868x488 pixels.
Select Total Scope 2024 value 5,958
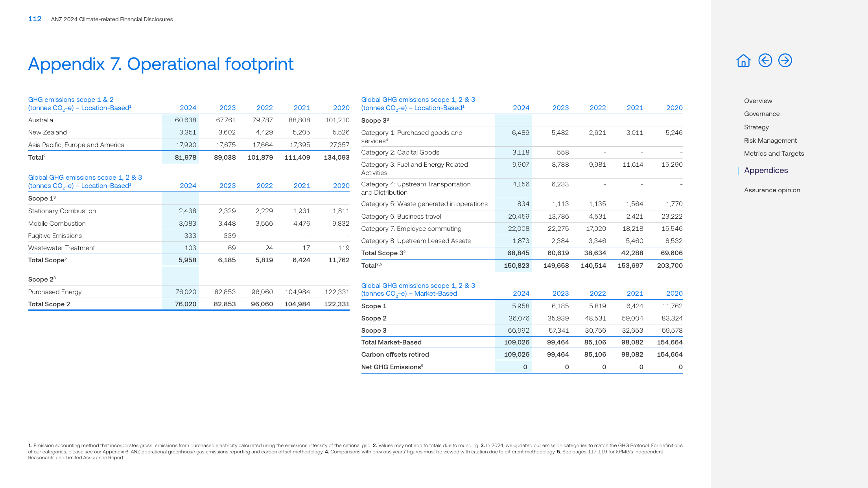click(187, 260)
